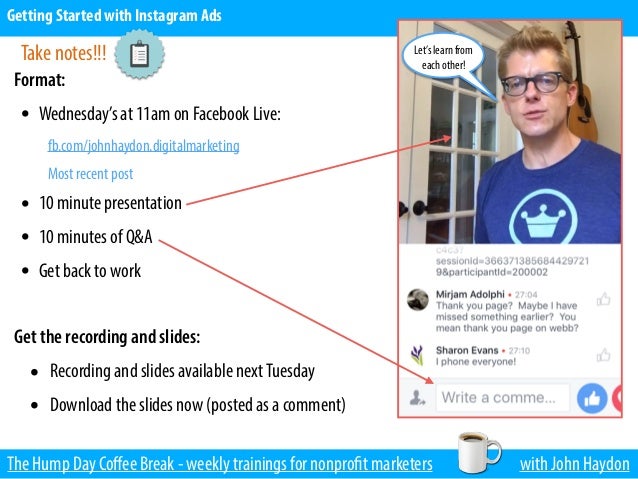The height and width of the screenshot is (479, 638).
Task: Click the coffee mug icon
Action: click(479, 453)
